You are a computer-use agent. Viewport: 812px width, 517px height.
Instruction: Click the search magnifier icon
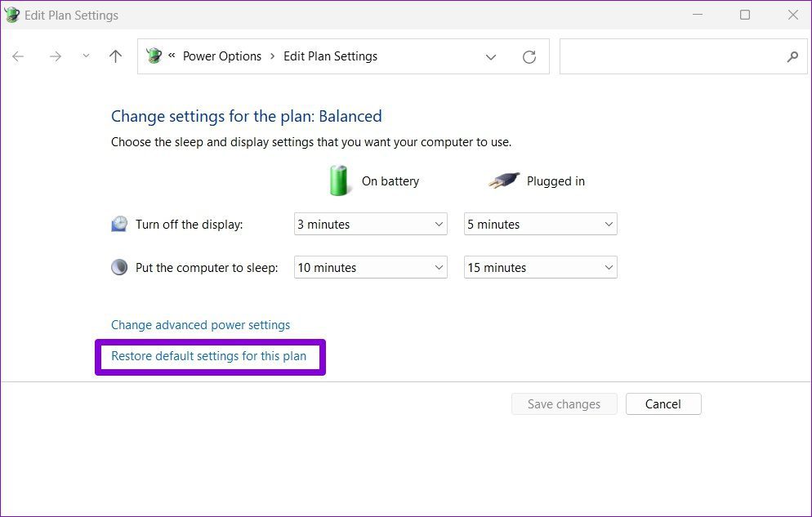click(x=792, y=56)
